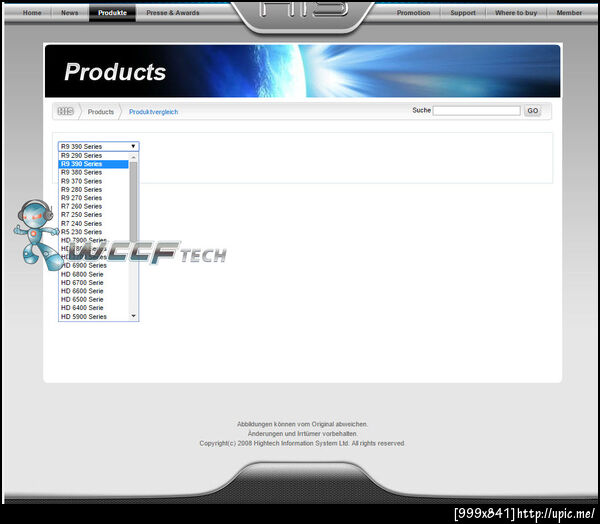
Task: Select HD 6700 Serie entry
Action: tap(94, 282)
